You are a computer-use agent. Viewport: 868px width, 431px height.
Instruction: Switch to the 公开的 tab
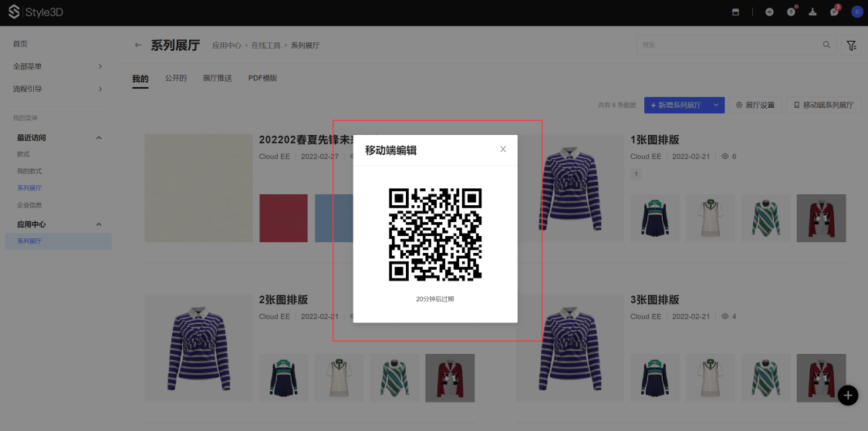pos(175,79)
